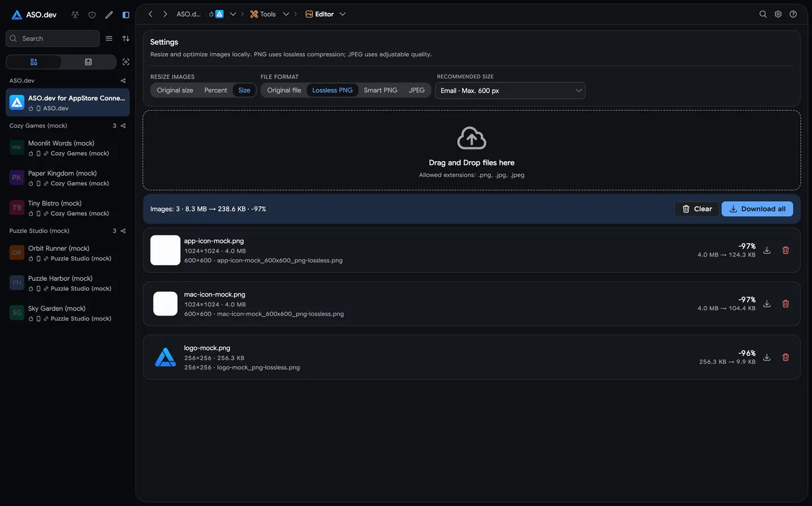Open the Recommended Size dropdown
812x506 pixels.
pyautogui.click(x=510, y=91)
